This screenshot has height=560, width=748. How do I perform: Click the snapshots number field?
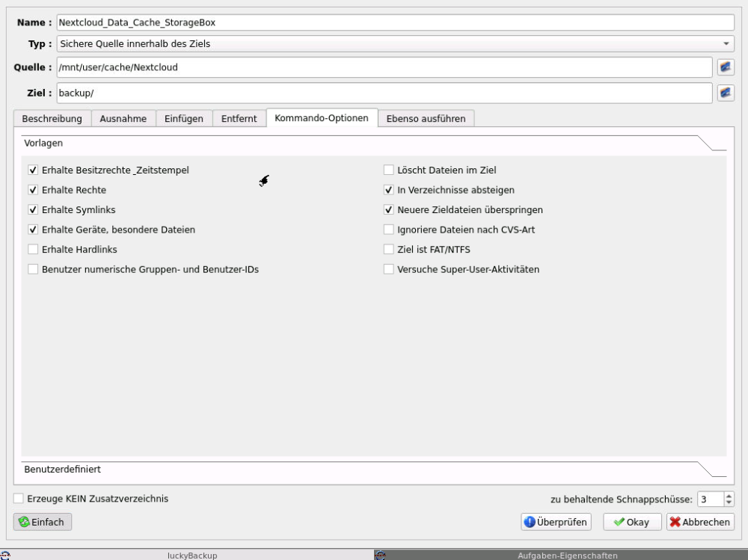[x=711, y=499]
